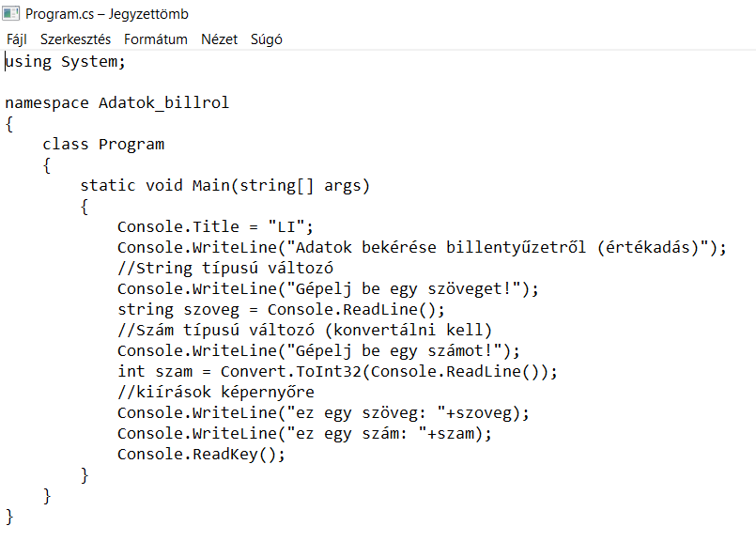Click on the 'class Program' line
Viewport: 756px width, 557px height.
coord(103,145)
